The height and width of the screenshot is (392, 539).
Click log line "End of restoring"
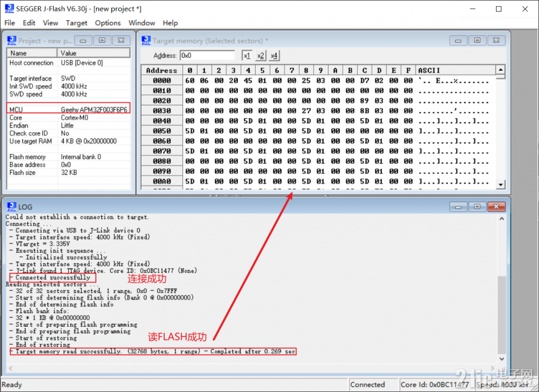point(40,345)
